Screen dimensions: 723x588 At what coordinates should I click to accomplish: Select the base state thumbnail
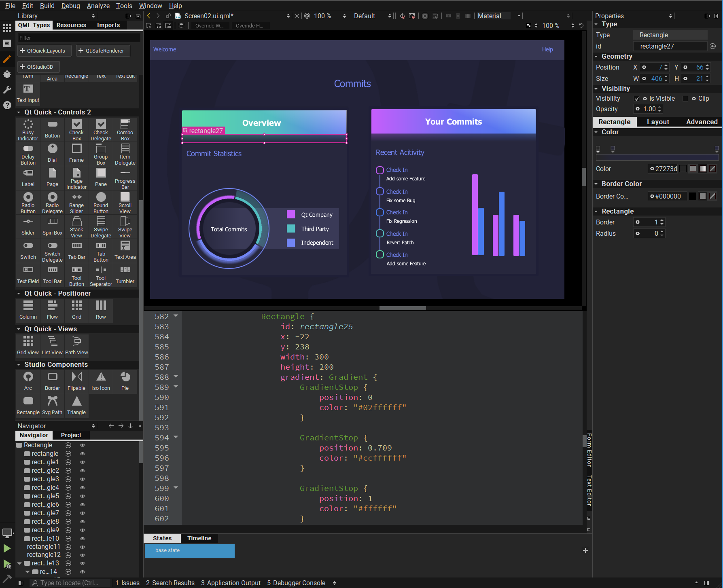coord(189,551)
